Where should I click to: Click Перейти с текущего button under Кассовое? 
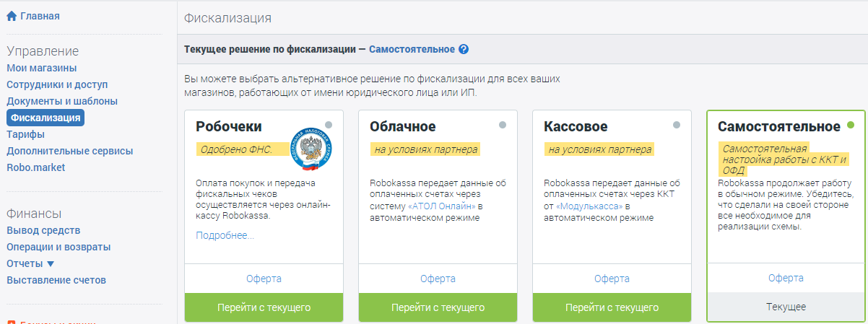pyautogui.click(x=612, y=307)
